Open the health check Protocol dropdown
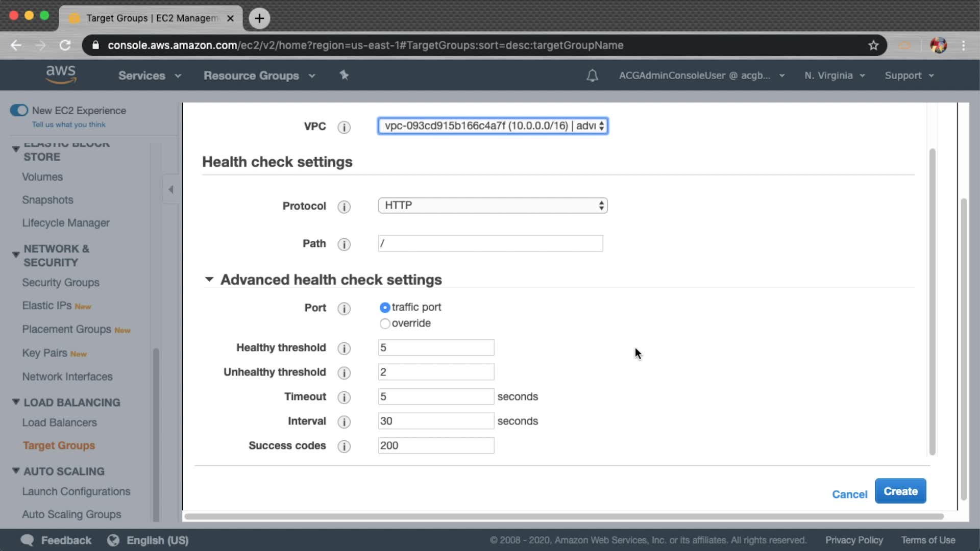980x551 pixels. (x=493, y=206)
